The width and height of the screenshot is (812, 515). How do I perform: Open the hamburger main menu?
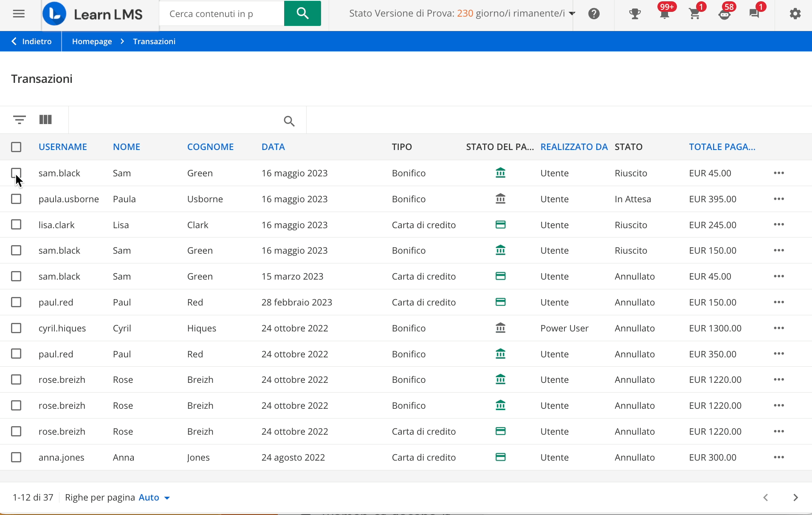19,14
